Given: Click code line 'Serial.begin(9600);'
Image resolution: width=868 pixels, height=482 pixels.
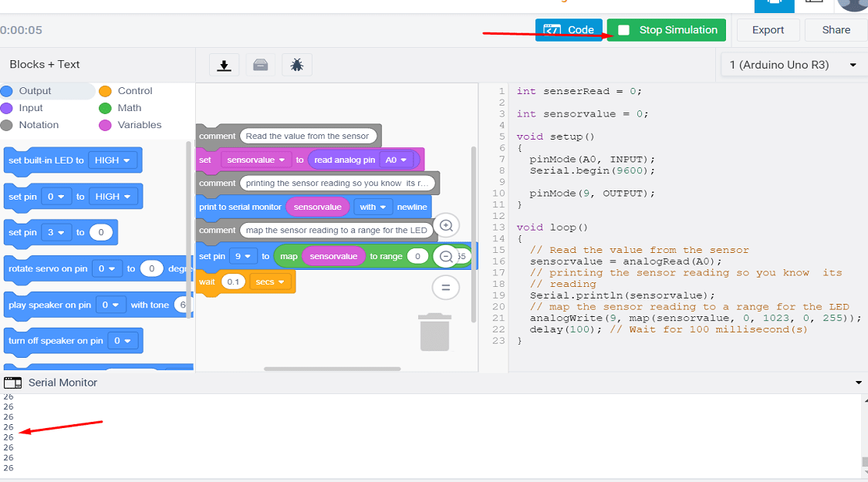Looking at the screenshot, I should (x=593, y=170).
